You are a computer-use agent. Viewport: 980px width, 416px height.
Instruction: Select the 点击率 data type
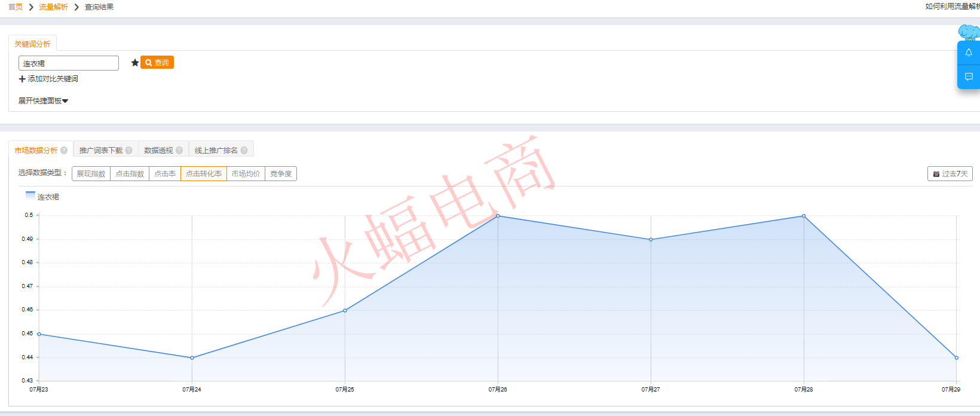pyautogui.click(x=165, y=174)
